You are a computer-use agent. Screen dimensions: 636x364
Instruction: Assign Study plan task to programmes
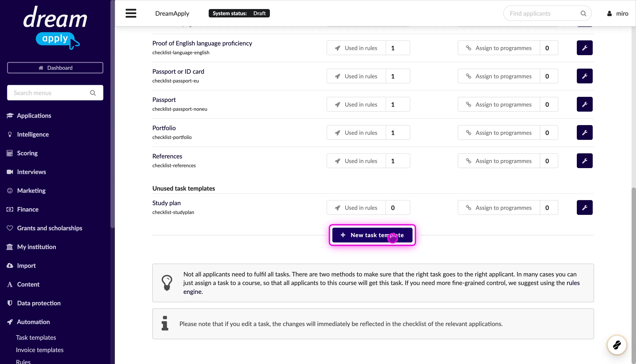[508, 208]
